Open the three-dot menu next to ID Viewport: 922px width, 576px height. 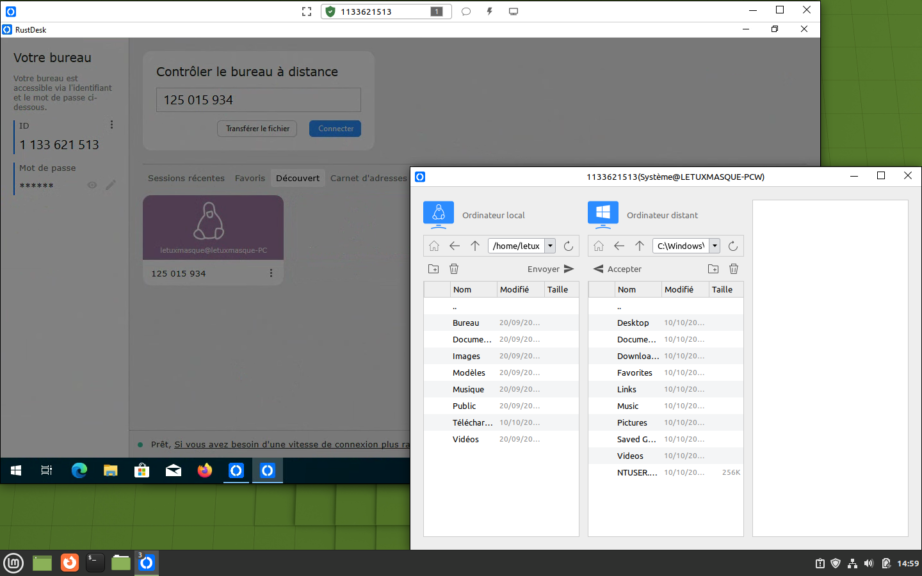click(x=111, y=124)
